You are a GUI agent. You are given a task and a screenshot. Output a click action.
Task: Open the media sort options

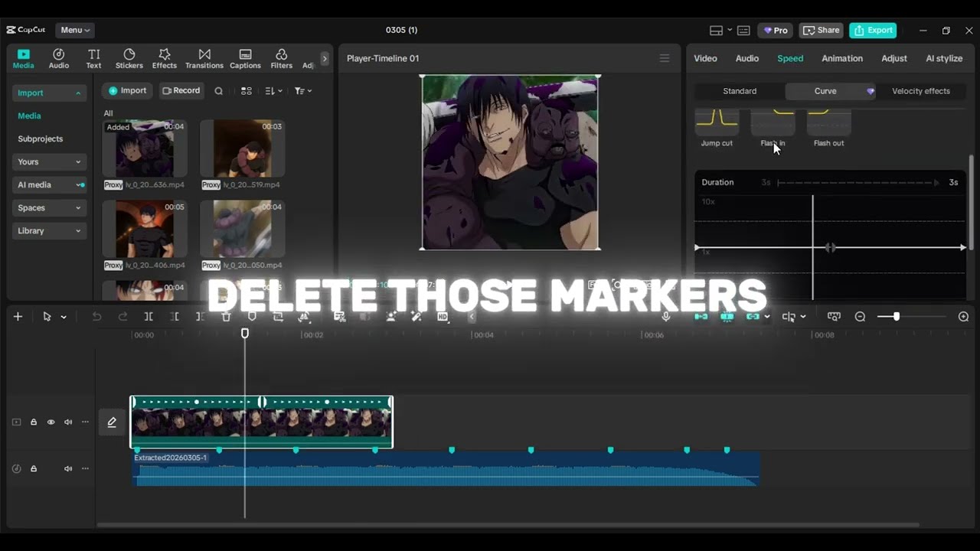(x=273, y=91)
